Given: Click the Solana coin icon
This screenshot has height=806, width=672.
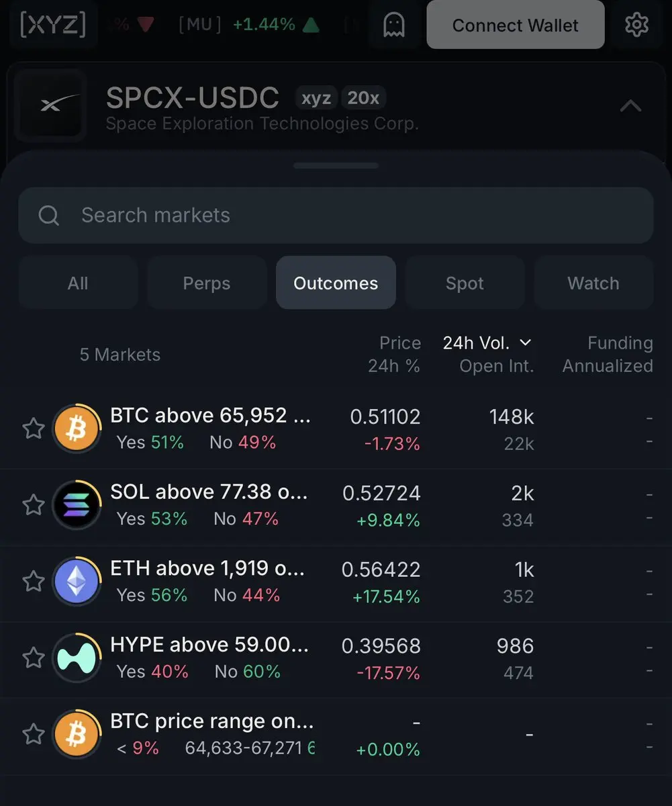Looking at the screenshot, I should point(76,505).
